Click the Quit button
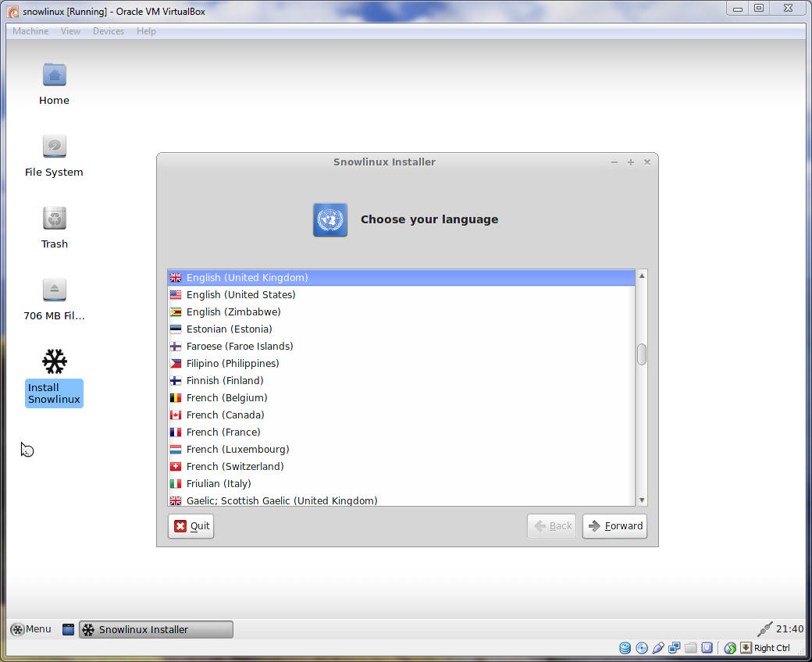Viewport: 812px width, 662px height. pos(191,526)
